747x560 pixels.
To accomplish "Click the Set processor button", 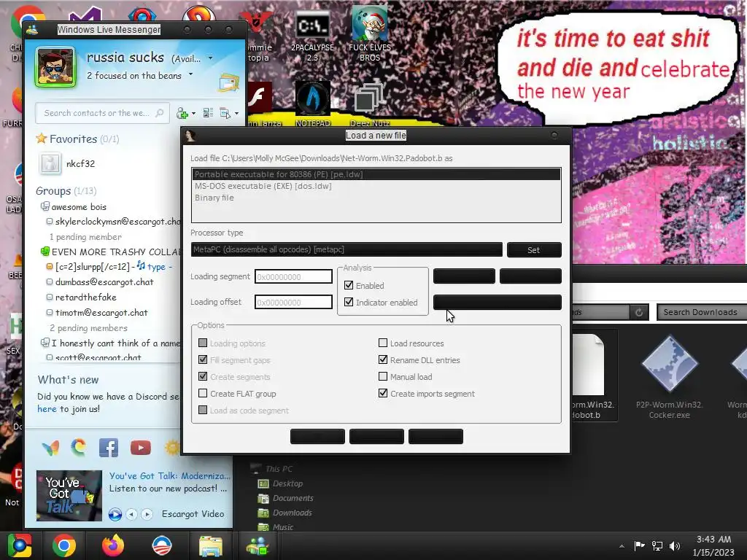I will click(534, 250).
